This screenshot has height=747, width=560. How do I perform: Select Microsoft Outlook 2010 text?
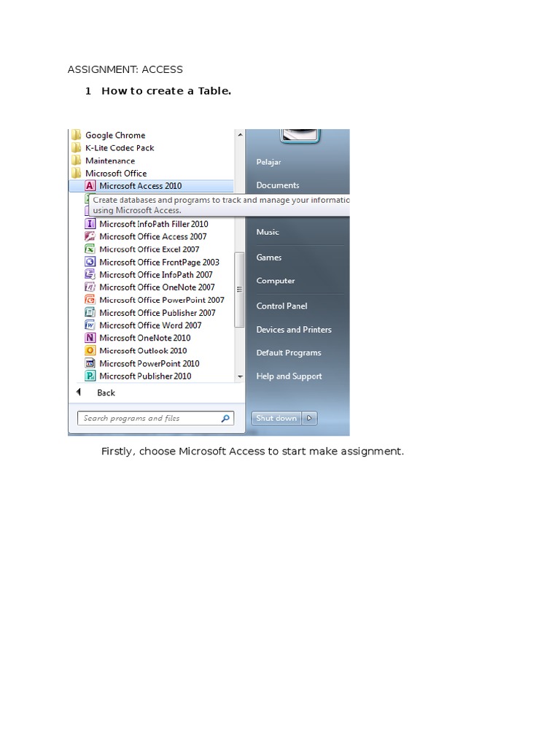144,351
